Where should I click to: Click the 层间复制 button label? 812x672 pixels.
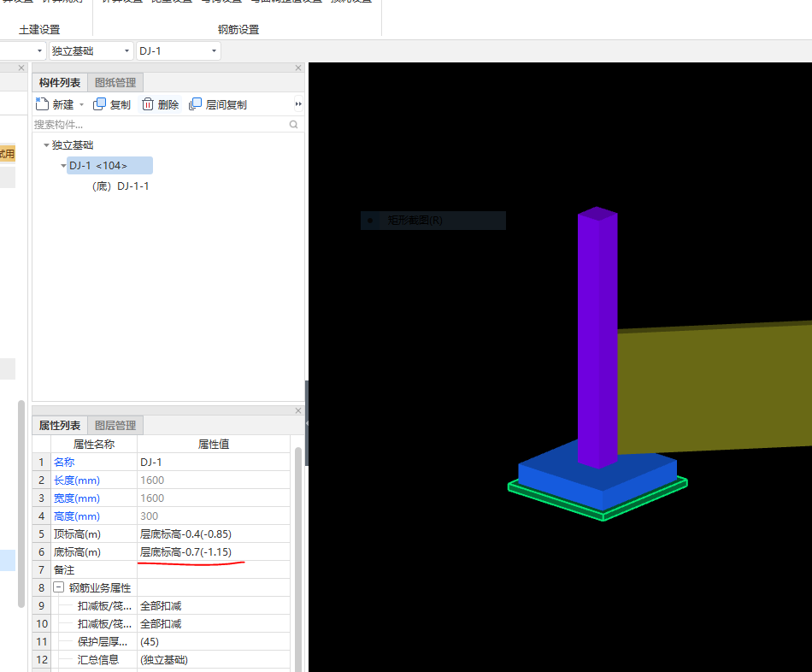point(227,104)
